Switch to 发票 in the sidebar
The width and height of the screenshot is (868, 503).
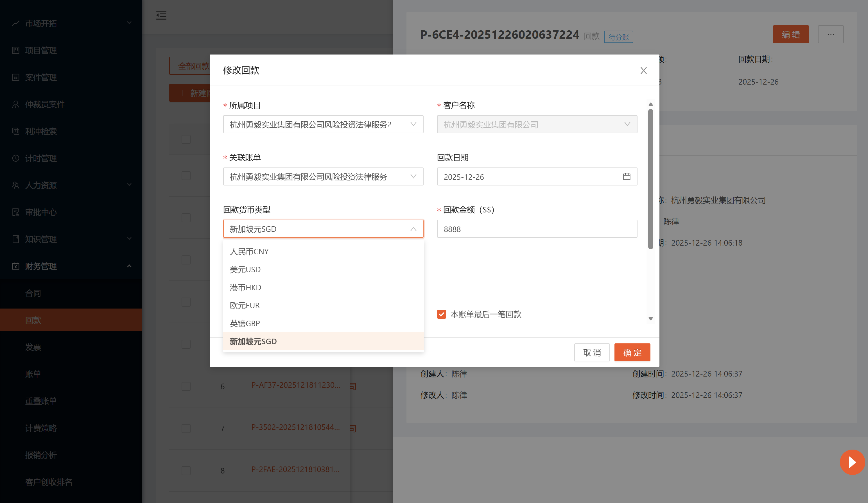[x=33, y=347]
